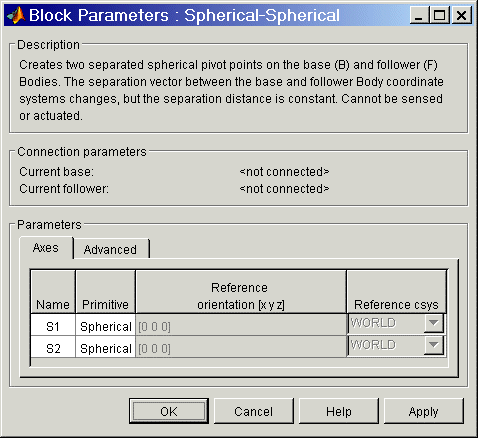Open Help for this block

click(x=339, y=411)
